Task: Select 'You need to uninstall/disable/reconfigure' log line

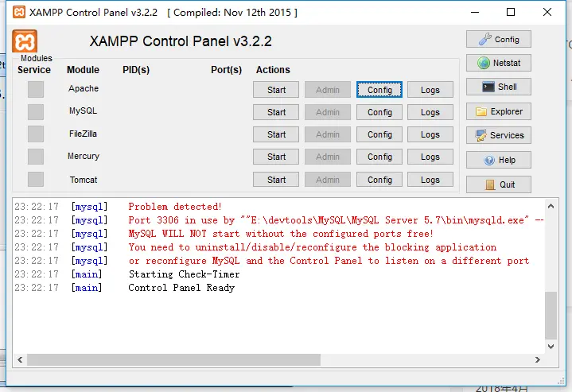Action: click(x=313, y=247)
